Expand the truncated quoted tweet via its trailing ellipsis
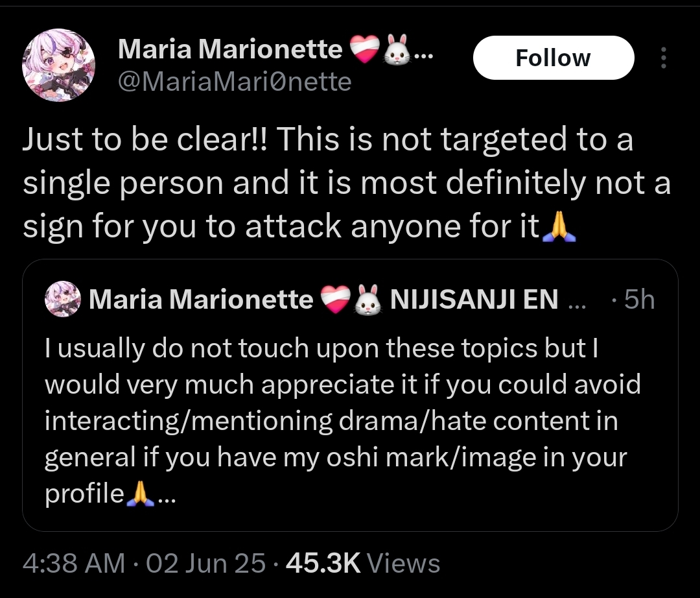 [165, 496]
